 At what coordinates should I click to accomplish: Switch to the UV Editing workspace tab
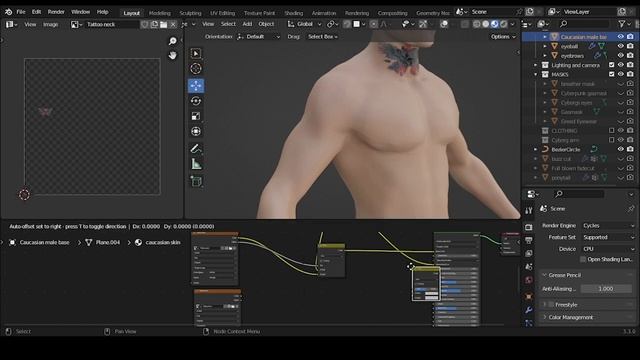tap(222, 13)
